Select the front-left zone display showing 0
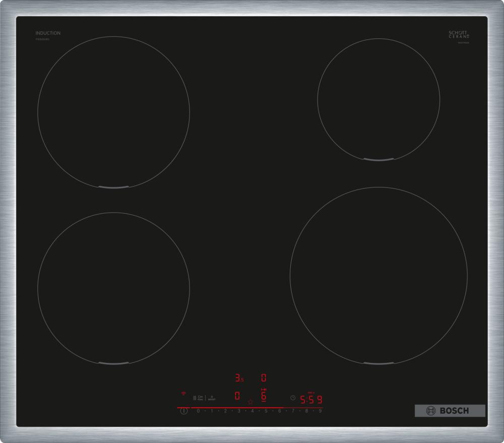The image size is (504, 443). click(237, 396)
